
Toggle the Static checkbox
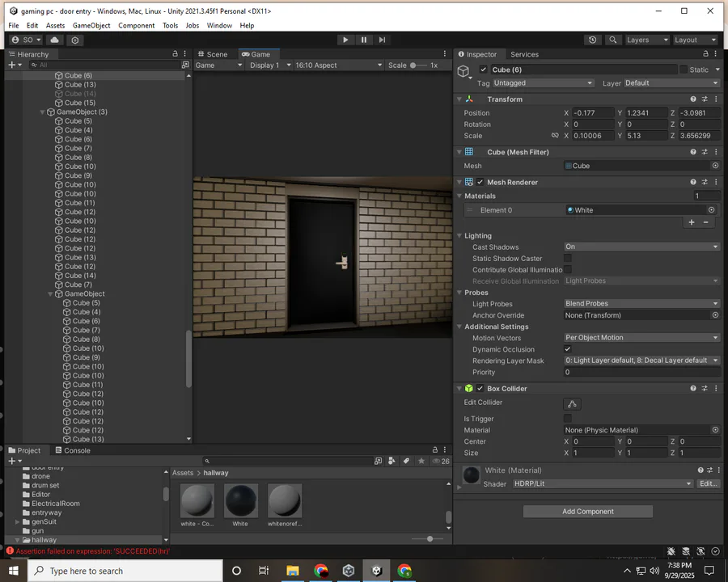[684, 70]
